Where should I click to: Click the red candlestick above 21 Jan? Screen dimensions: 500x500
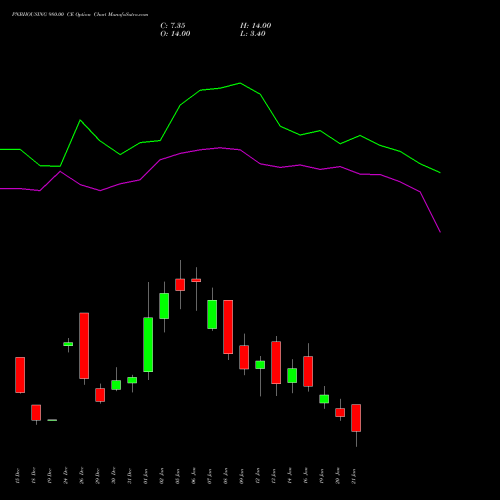tap(356, 418)
